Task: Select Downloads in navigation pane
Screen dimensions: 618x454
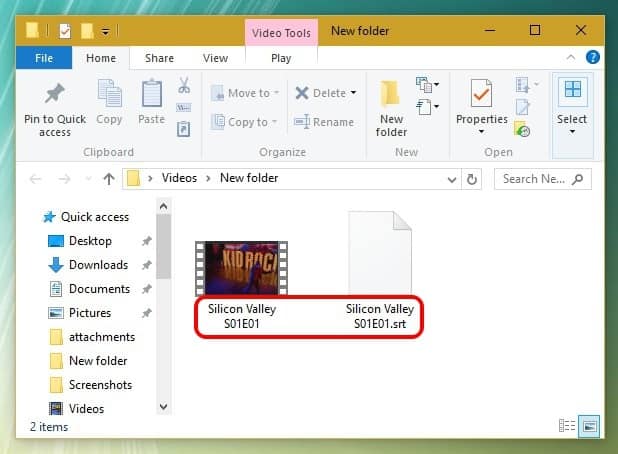Action: pos(98,265)
